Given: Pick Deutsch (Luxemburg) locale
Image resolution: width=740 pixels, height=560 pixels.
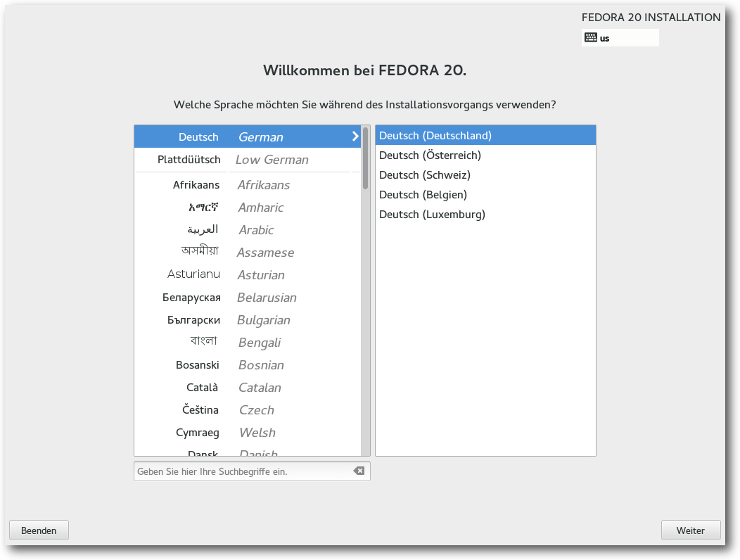Looking at the screenshot, I should point(485,215).
